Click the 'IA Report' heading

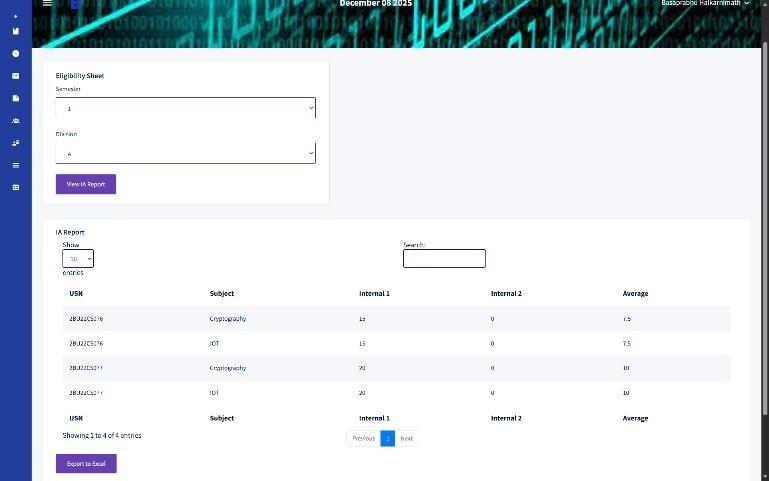(70, 232)
